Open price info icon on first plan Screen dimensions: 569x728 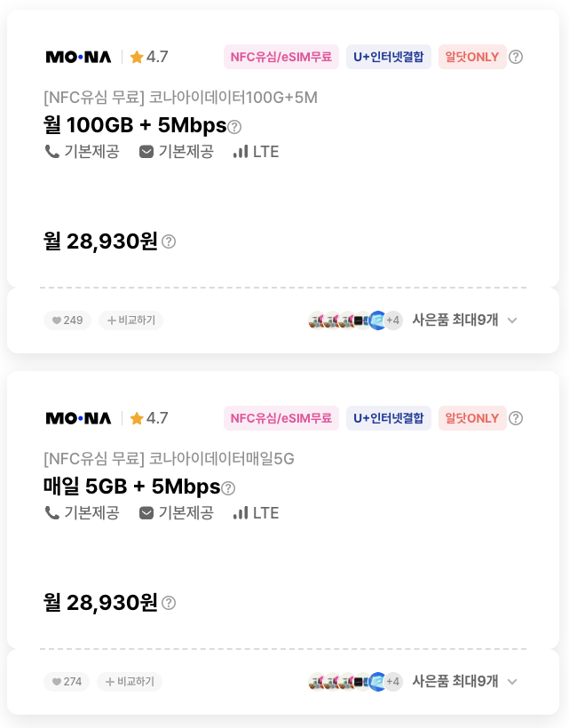click(x=169, y=241)
